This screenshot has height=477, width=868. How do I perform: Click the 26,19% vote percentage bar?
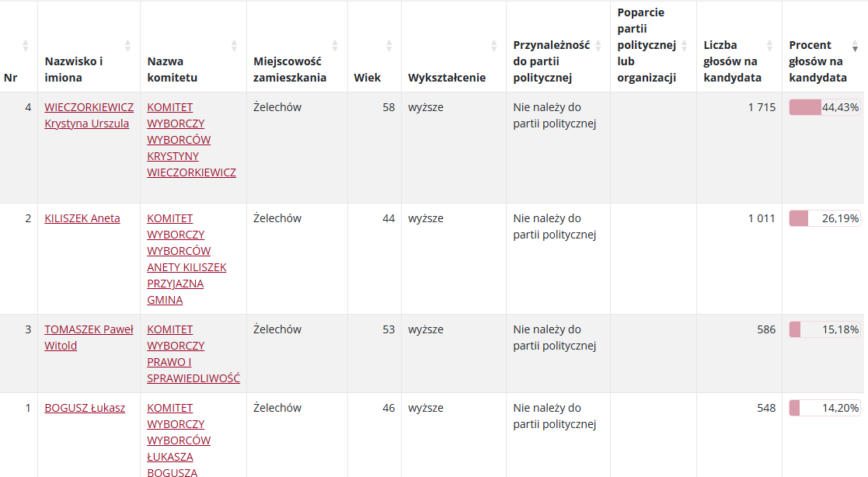click(x=824, y=218)
